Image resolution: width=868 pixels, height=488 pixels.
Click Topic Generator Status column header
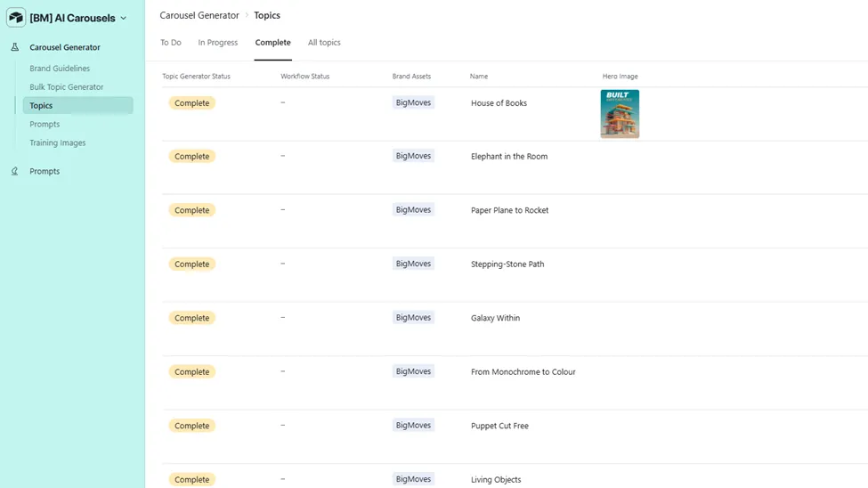point(196,77)
